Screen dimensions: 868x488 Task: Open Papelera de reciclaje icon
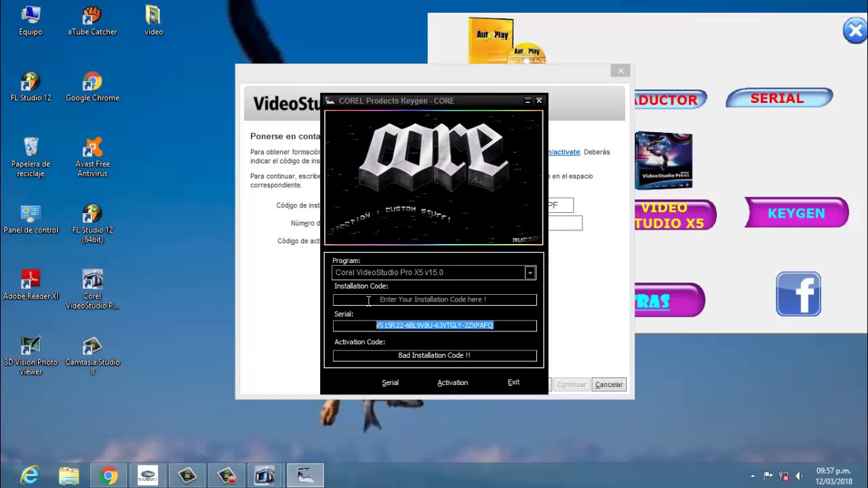(x=31, y=157)
